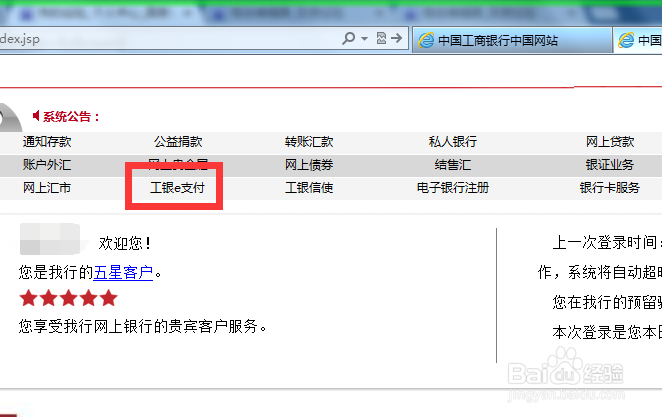Image resolution: width=662 pixels, height=417 pixels.
Task: Open the 银行卡服务 menu item
Action: [x=610, y=187]
